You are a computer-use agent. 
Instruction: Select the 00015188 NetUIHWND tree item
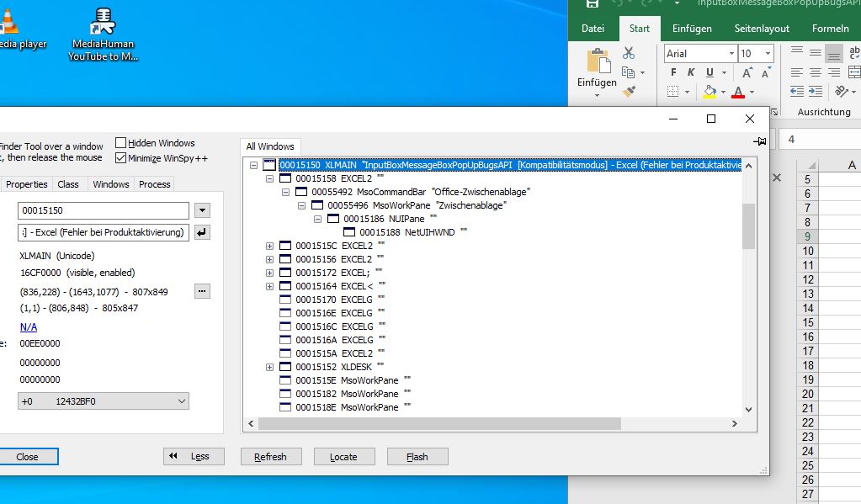pos(407,232)
